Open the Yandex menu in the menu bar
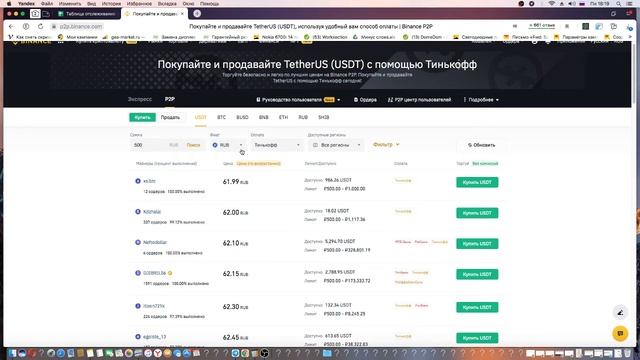This screenshot has height=360, width=640. pyautogui.click(x=26, y=3)
